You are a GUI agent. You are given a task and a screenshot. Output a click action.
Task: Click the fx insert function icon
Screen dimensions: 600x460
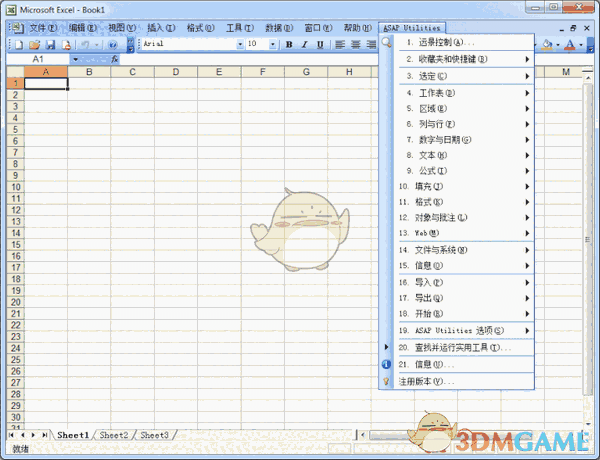[x=114, y=59]
